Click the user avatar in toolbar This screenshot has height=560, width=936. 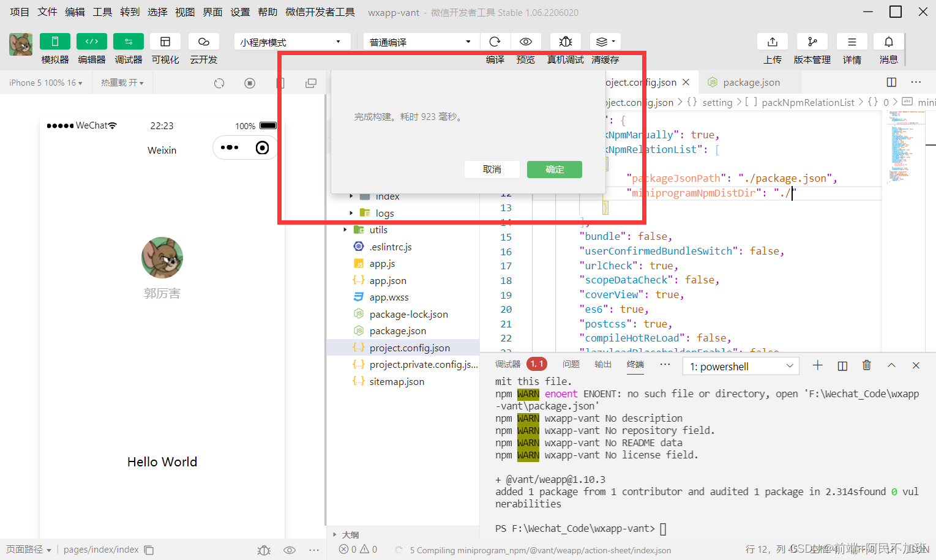click(21, 44)
